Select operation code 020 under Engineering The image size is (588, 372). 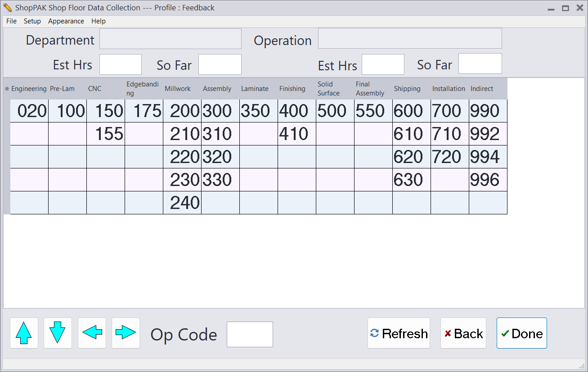(29, 111)
